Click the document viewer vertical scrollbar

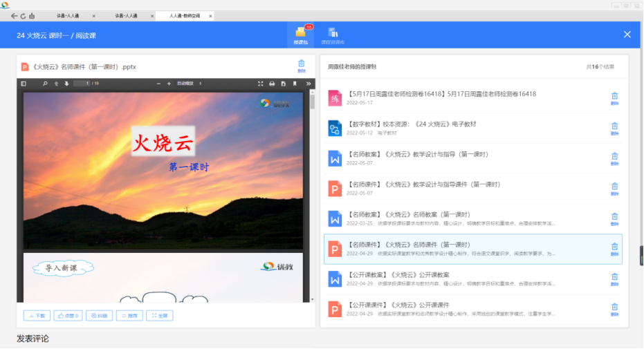tap(312, 102)
